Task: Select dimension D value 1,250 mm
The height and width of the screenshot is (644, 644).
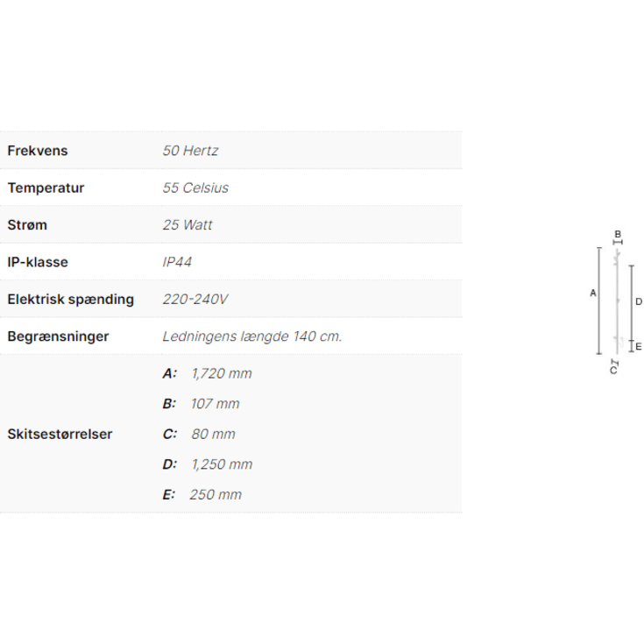Action: coord(222,464)
